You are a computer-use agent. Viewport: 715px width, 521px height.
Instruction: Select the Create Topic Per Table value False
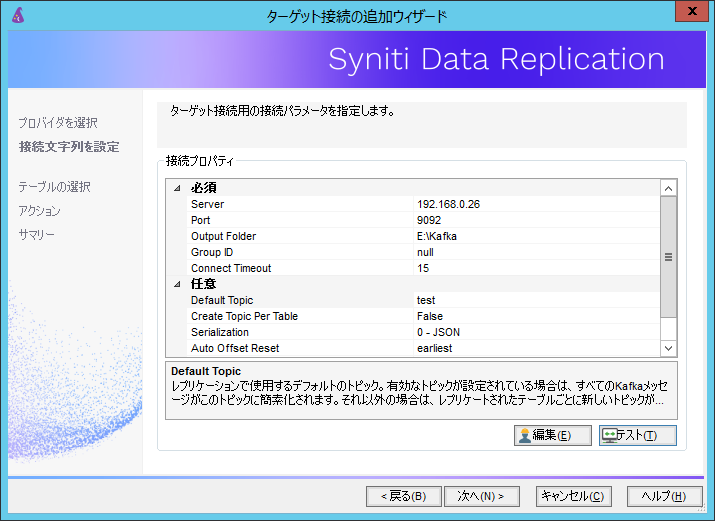[536, 316]
